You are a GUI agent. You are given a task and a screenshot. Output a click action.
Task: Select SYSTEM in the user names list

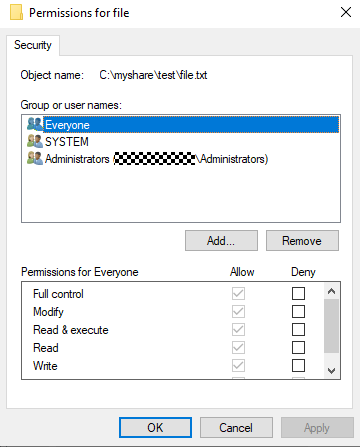pos(181,142)
